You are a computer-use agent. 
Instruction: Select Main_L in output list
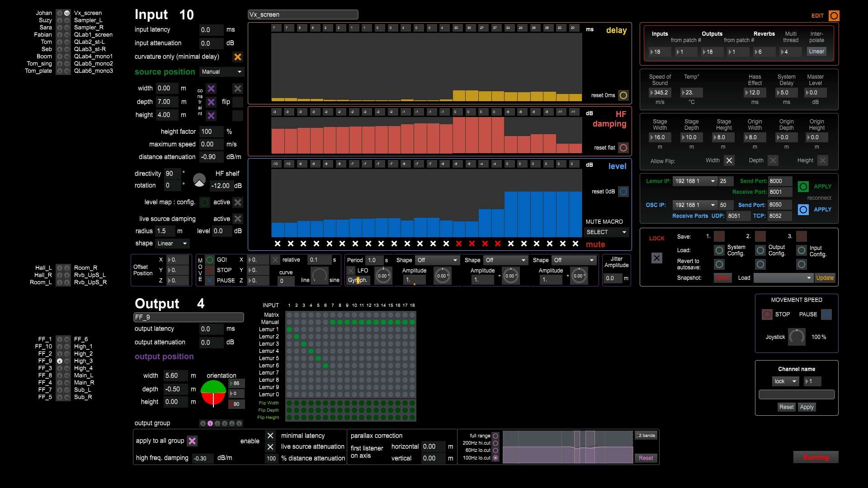pos(84,375)
